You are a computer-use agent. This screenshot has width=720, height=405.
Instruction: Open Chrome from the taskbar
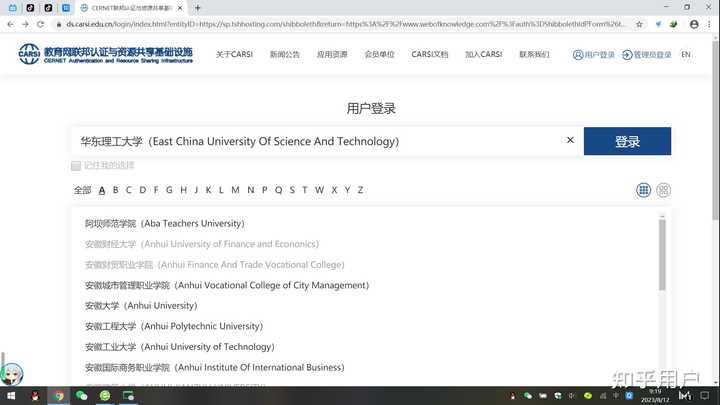coord(58,395)
